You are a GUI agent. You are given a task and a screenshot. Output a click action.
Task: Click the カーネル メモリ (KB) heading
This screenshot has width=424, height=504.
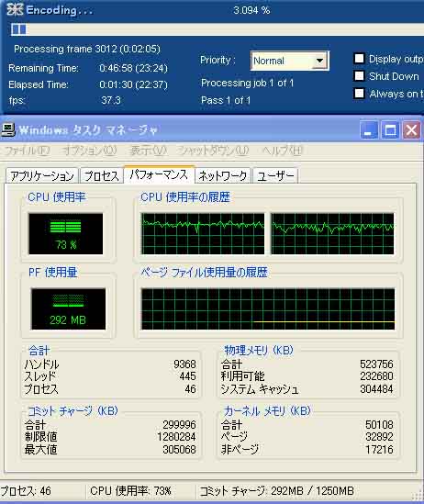(267, 410)
